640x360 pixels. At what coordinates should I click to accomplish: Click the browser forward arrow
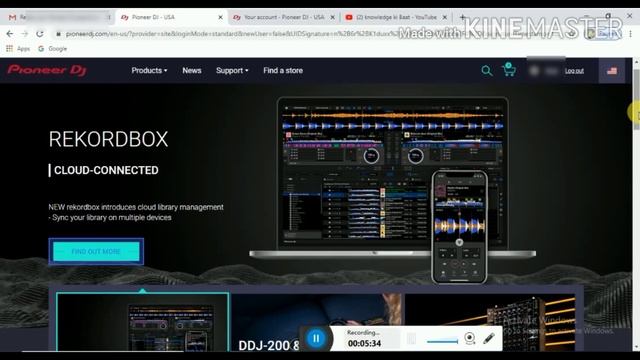tap(24, 34)
